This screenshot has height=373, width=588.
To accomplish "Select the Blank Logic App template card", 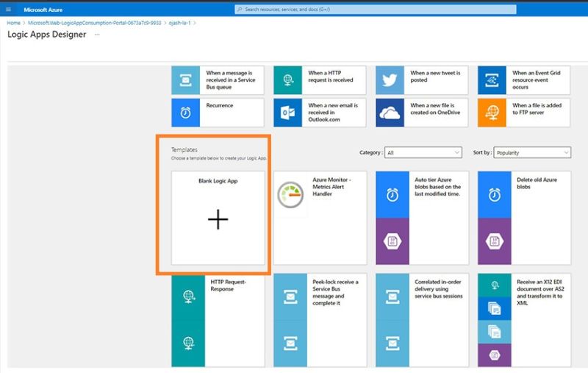I will click(x=218, y=218).
